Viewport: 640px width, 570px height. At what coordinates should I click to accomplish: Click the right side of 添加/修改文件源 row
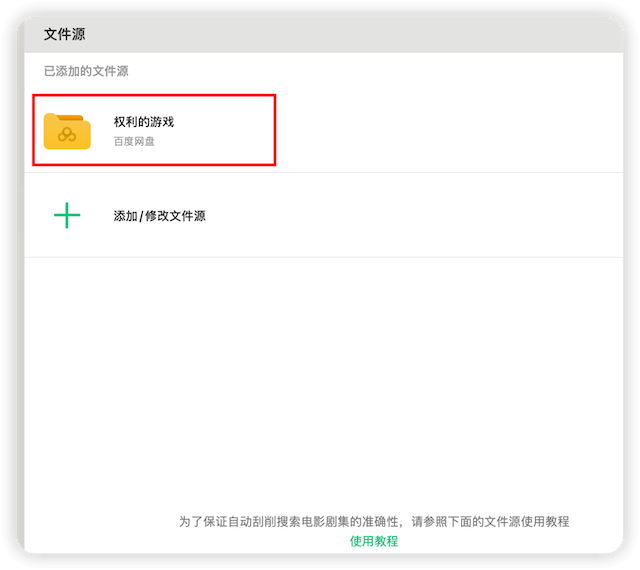(450, 216)
